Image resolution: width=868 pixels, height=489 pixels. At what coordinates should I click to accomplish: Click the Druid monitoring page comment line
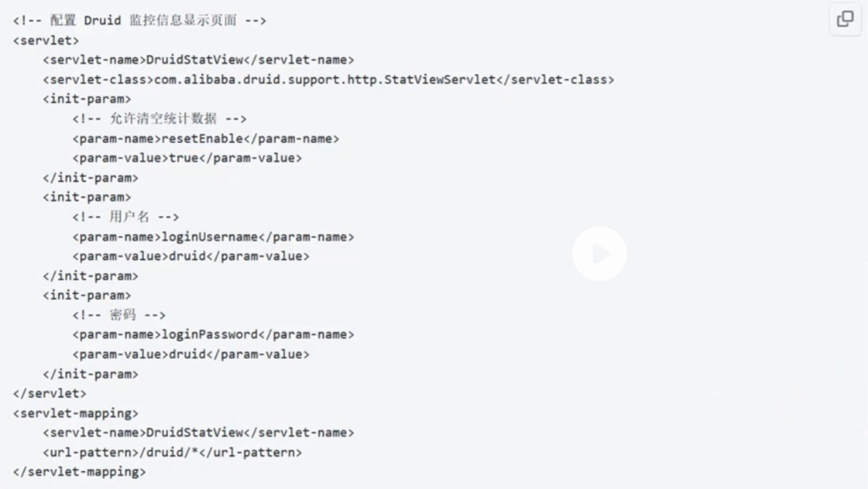click(139, 20)
